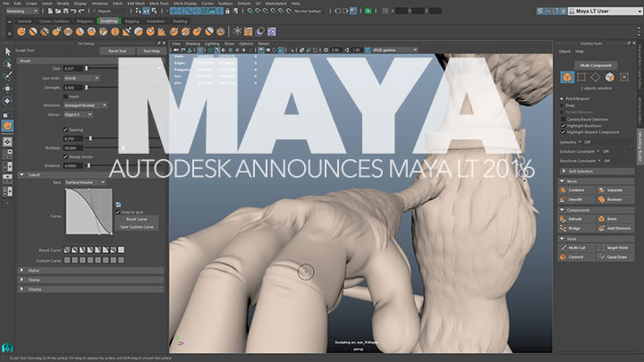Viewport: 644px width, 362px height.
Task: Click the lock selection padlock icon
Action: coord(227,11)
